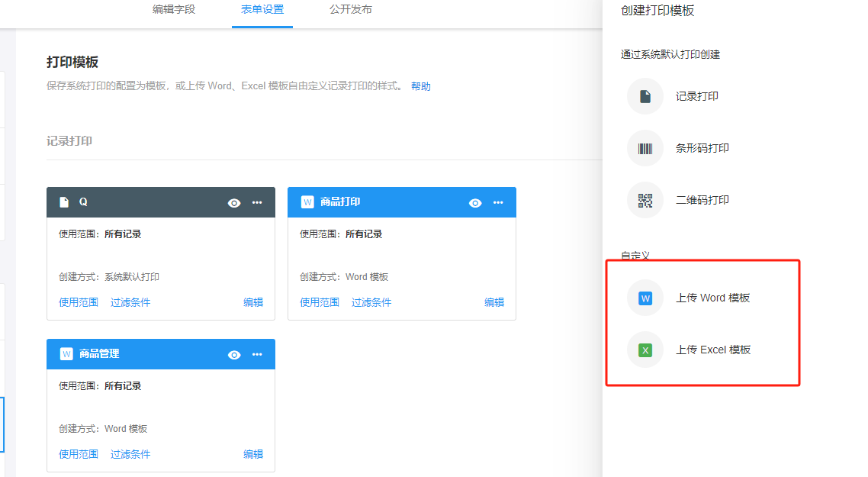The height and width of the screenshot is (477, 868).
Task: Click the Word icon on 商品管理 card
Action: 66,354
